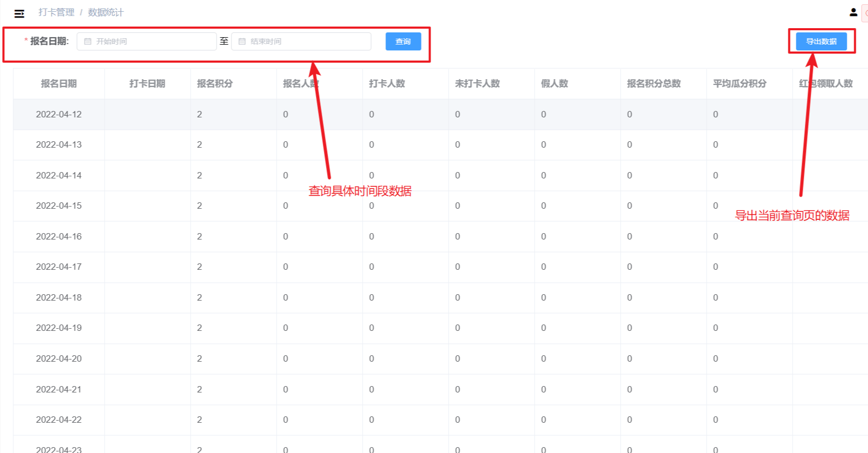The width and height of the screenshot is (868, 453).
Task: Click the calendar icon in 开始时间 field
Action: 88,41
